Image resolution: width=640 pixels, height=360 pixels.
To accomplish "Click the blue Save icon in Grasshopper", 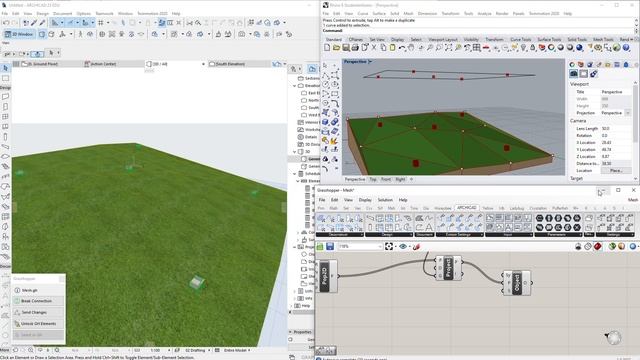I will (330, 247).
